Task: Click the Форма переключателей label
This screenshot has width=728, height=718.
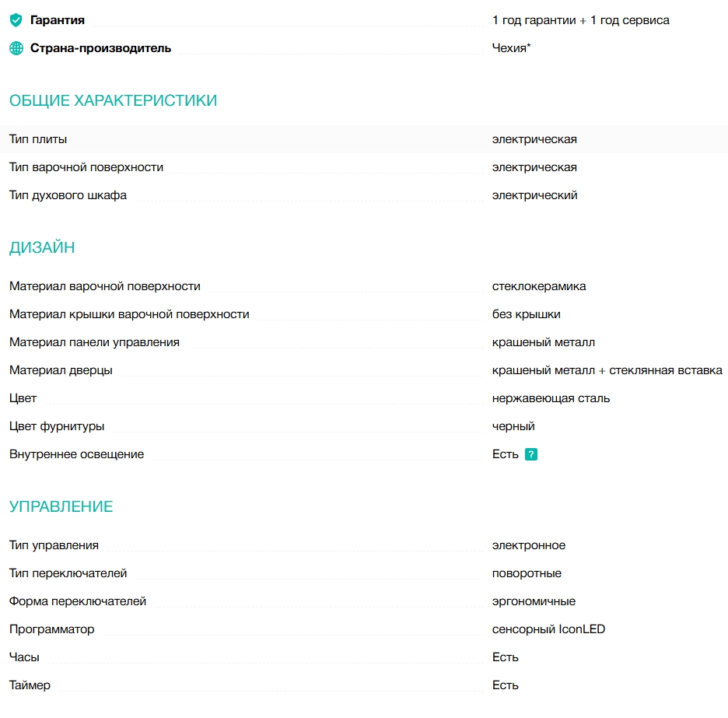Action: pyautogui.click(x=78, y=601)
